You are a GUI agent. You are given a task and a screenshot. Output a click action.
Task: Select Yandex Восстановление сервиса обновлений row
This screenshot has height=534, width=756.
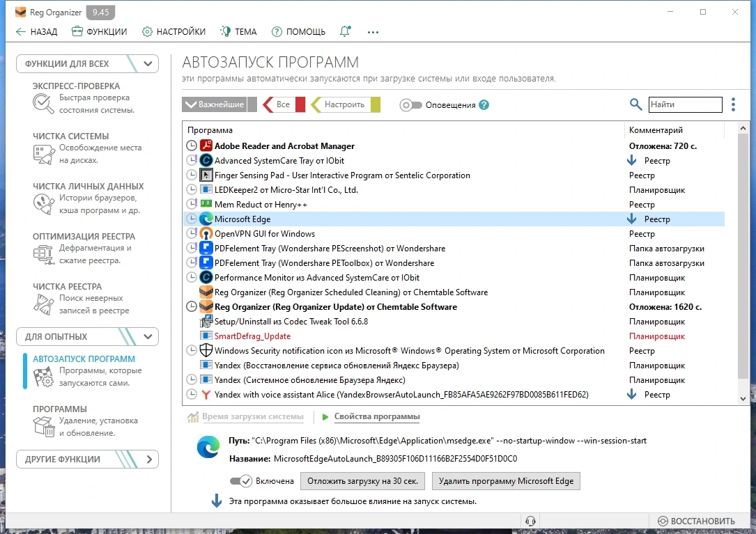pos(454,366)
